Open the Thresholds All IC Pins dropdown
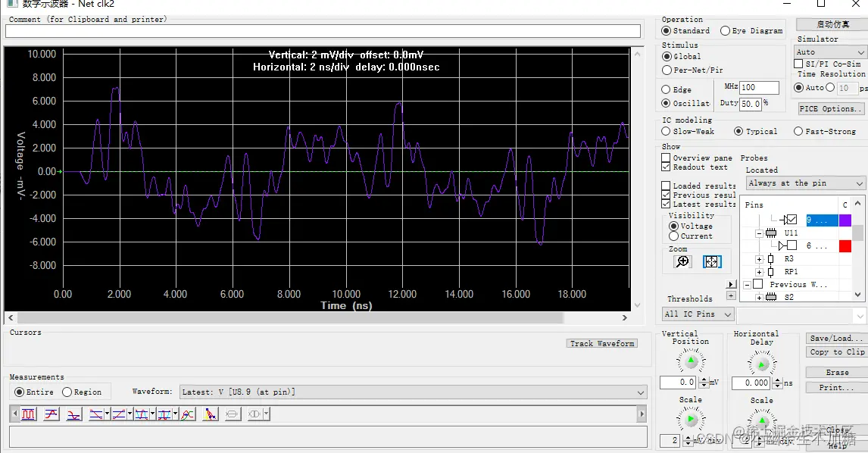Viewport: 868px width, 453px height. 698,314
